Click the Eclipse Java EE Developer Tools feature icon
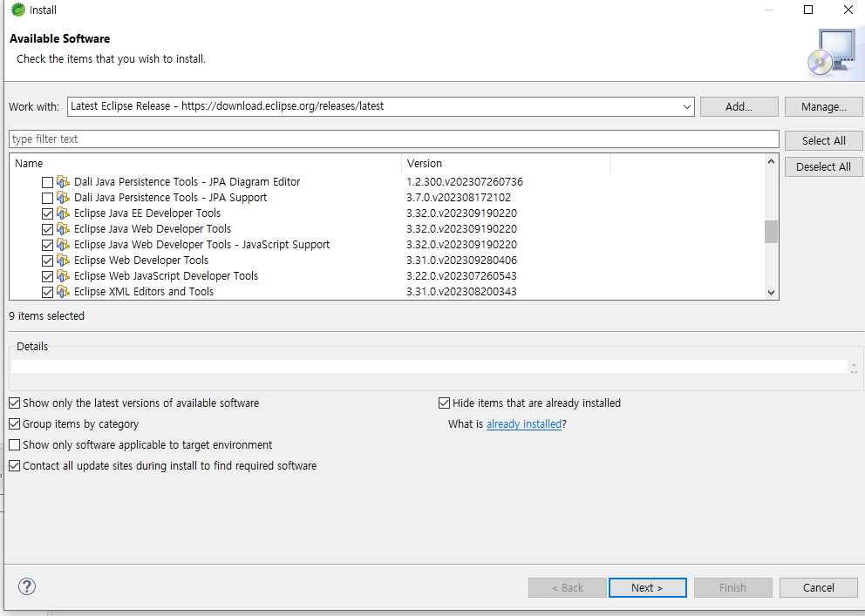The width and height of the screenshot is (865, 616). coord(63,213)
